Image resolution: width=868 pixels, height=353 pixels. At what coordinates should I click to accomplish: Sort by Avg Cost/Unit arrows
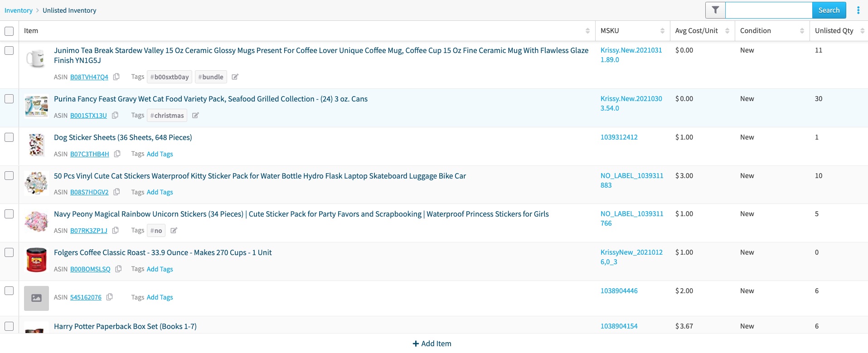[727, 31]
